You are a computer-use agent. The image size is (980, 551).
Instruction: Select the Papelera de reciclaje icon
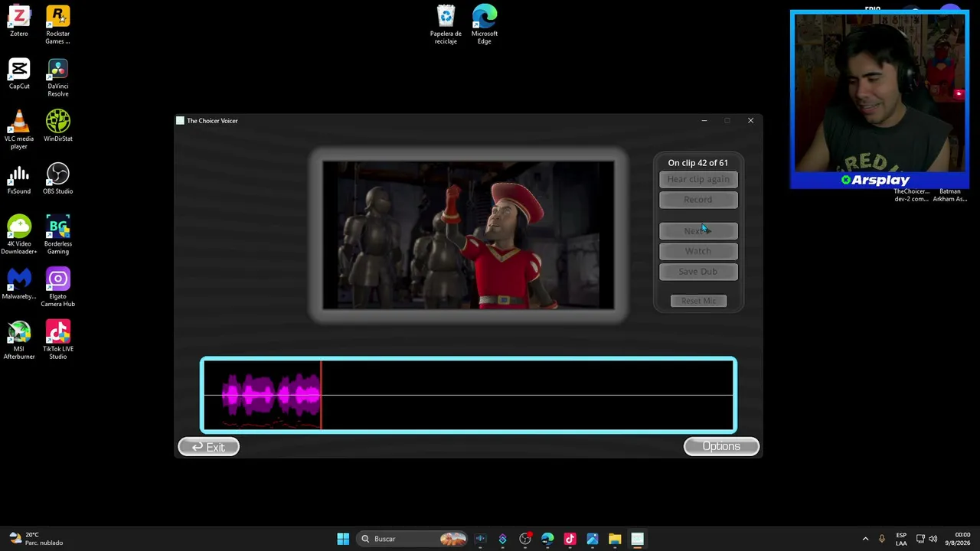tap(446, 25)
